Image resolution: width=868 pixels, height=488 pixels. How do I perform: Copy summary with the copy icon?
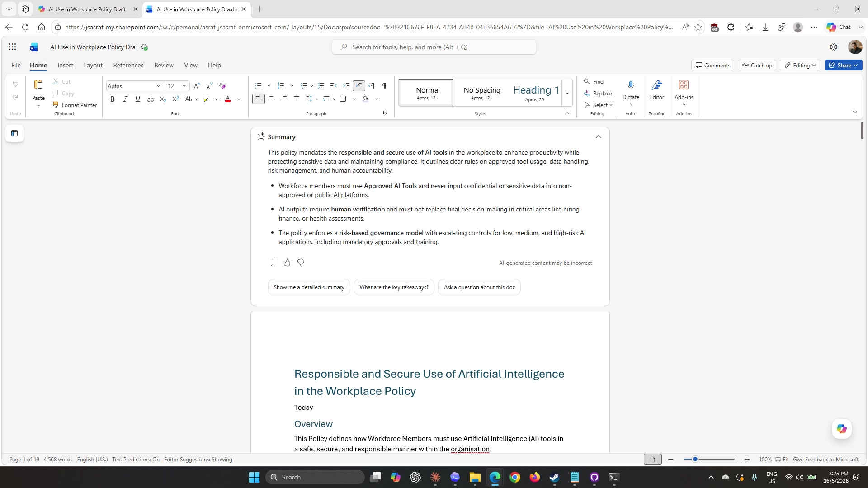coord(274,263)
